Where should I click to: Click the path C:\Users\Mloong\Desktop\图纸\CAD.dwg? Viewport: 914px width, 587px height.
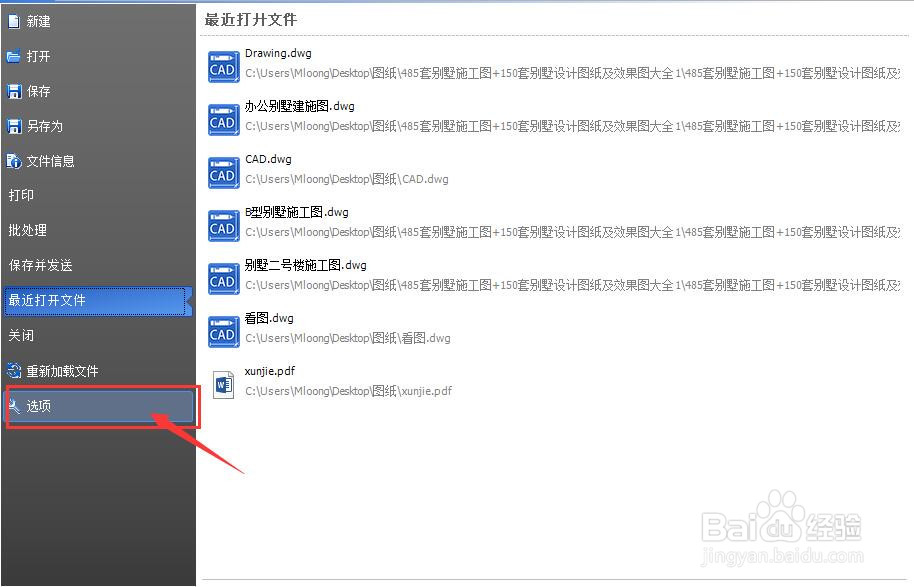(347, 180)
